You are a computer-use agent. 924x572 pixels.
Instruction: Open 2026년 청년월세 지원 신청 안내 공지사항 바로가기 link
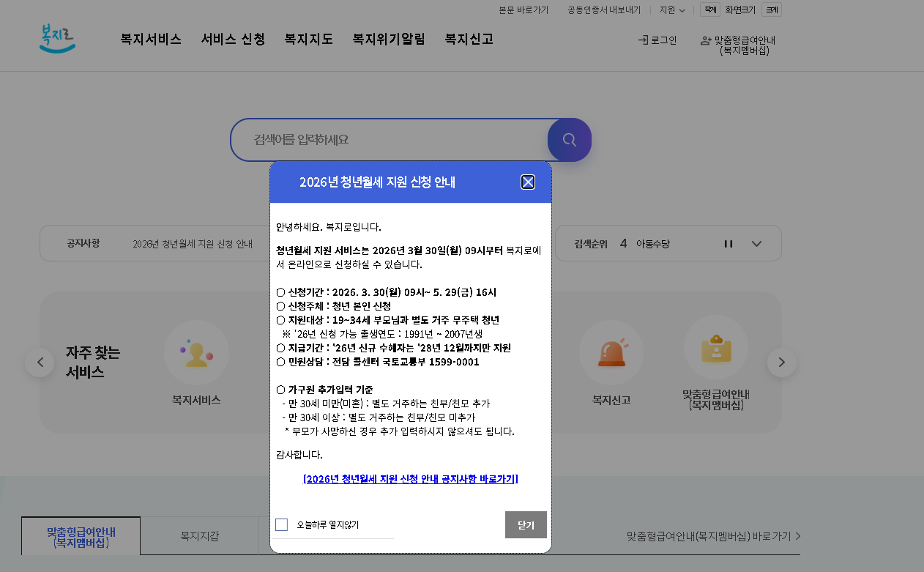coord(411,479)
